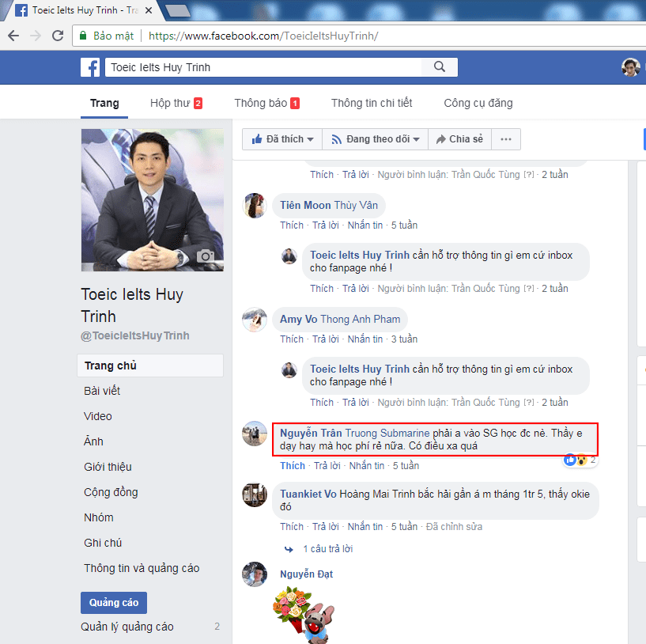Open the Hộp thư tab
Image resolution: width=646 pixels, height=644 pixels.
tap(176, 103)
